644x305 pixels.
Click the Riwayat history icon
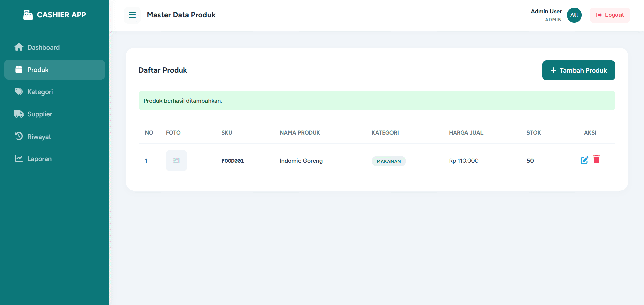(19, 136)
